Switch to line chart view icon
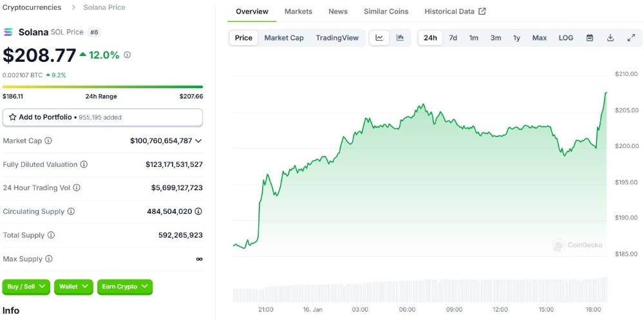644x320 pixels. [x=379, y=38]
